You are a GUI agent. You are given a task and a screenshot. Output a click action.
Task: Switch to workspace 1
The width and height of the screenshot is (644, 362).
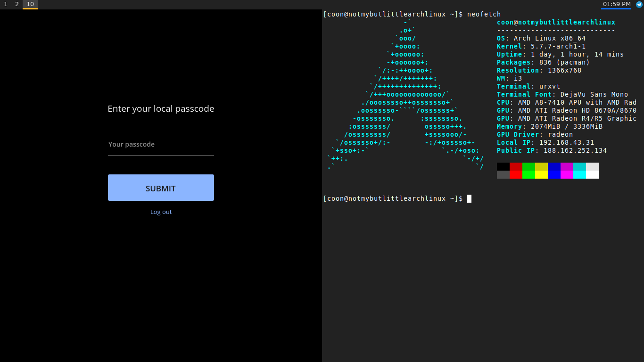click(x=6, y=4)
